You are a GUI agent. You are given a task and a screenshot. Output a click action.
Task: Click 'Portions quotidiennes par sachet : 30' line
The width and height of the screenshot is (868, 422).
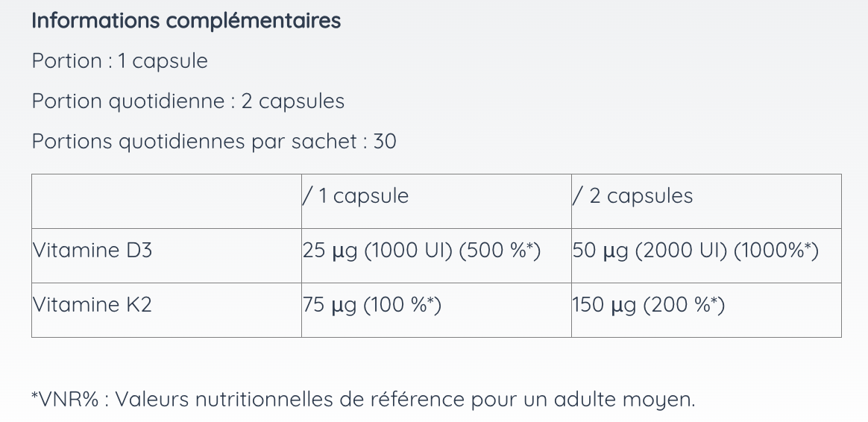(x=214, y=141)
